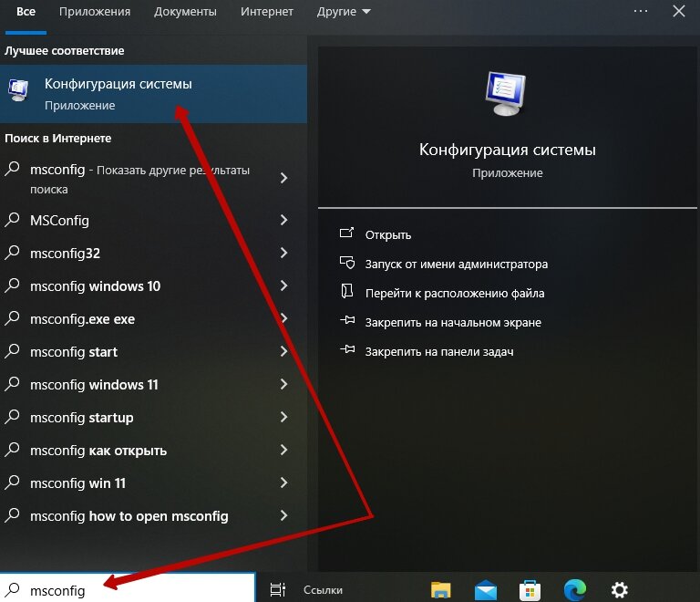Click magnifier icon beside MSConfig suggestion
This screenshot has height=602, width=700.
click(13, 220)
